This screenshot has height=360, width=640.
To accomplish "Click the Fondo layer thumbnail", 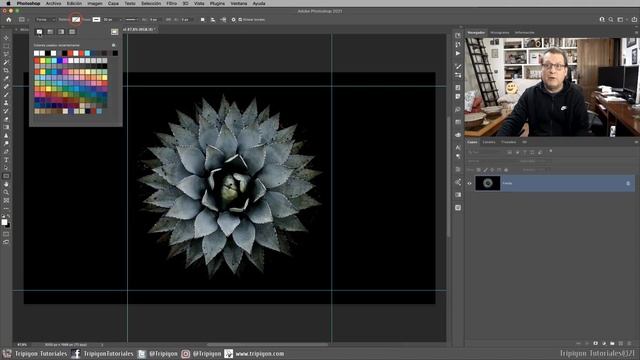I will pos(488,183).
